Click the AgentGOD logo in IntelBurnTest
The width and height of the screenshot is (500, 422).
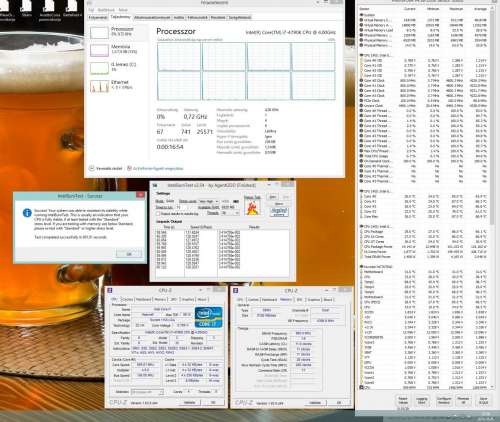coord(279,212)
